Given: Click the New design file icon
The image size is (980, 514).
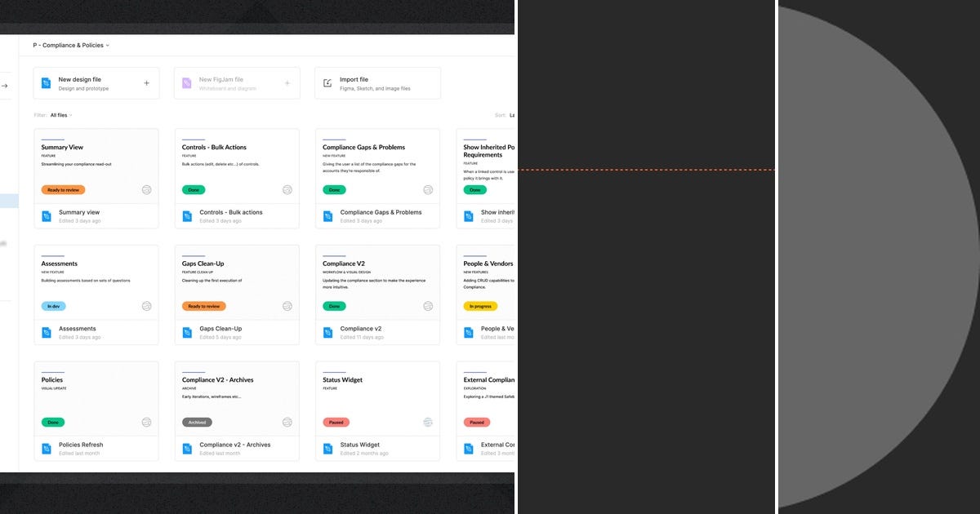Looking at the screenshot, I should coord(45,82).
